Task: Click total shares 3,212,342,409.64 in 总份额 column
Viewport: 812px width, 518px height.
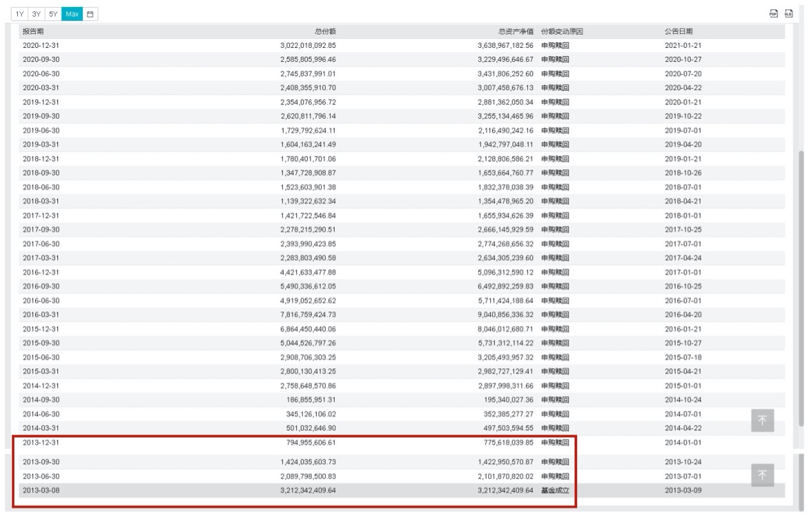Action: click(x=308, y=491)
